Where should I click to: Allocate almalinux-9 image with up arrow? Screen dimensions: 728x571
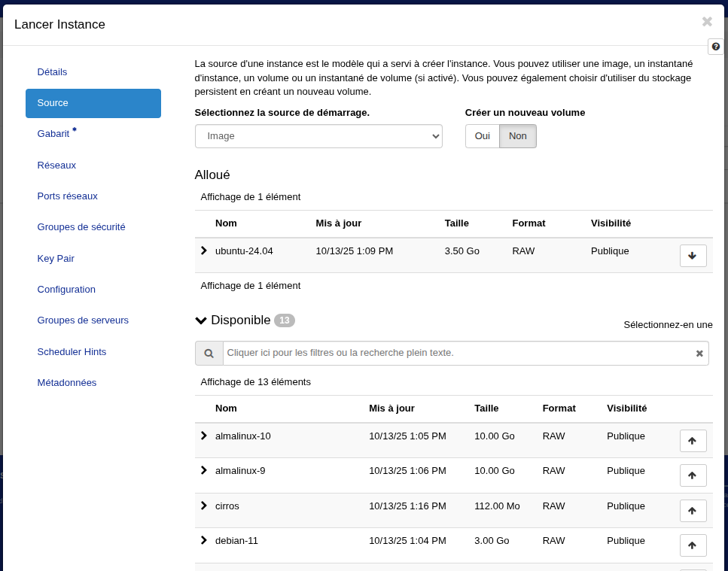click(693, 475)
